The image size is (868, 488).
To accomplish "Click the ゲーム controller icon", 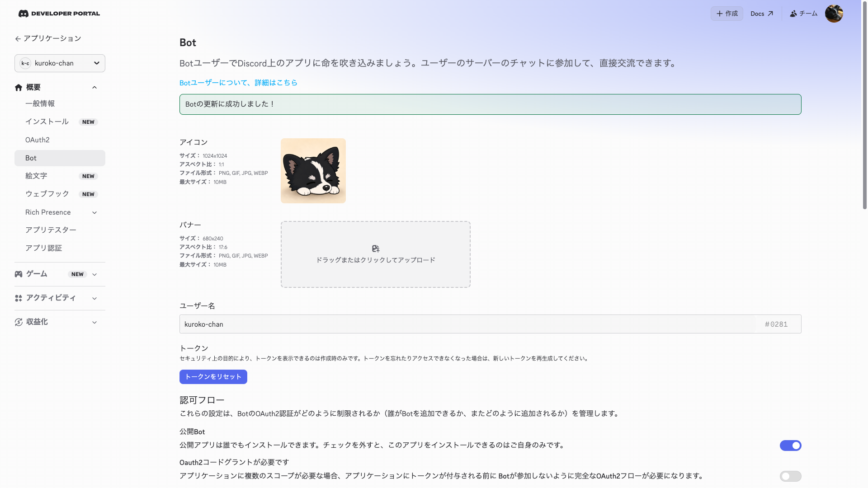I will (x=19, y=274).
